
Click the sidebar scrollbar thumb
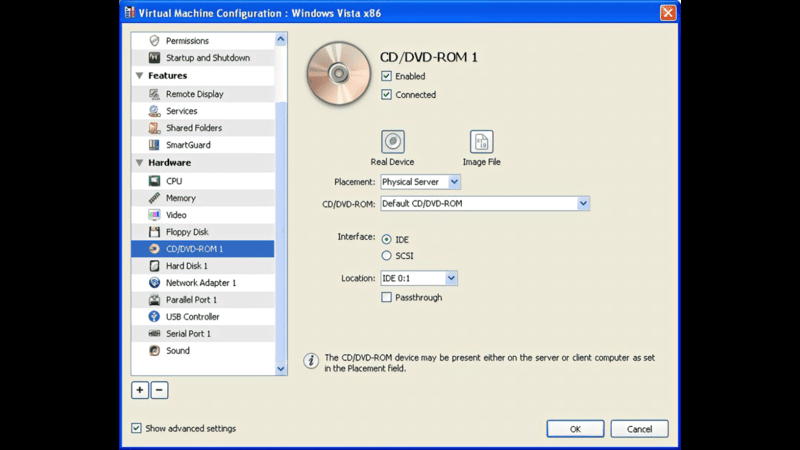point(281,230)
